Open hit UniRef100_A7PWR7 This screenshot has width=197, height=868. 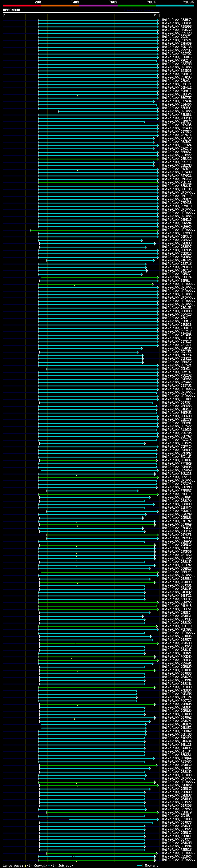point(177,491)
